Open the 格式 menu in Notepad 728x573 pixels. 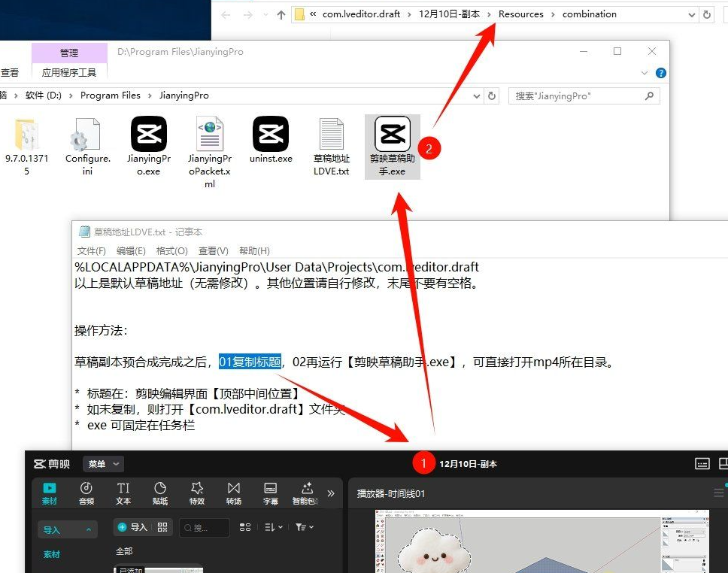[171, 250]
